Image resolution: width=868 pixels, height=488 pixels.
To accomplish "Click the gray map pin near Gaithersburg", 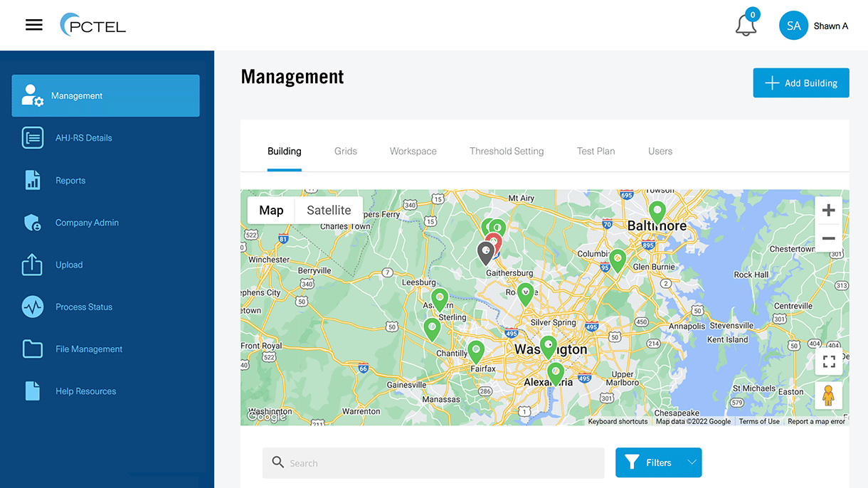I will [485, 252].
